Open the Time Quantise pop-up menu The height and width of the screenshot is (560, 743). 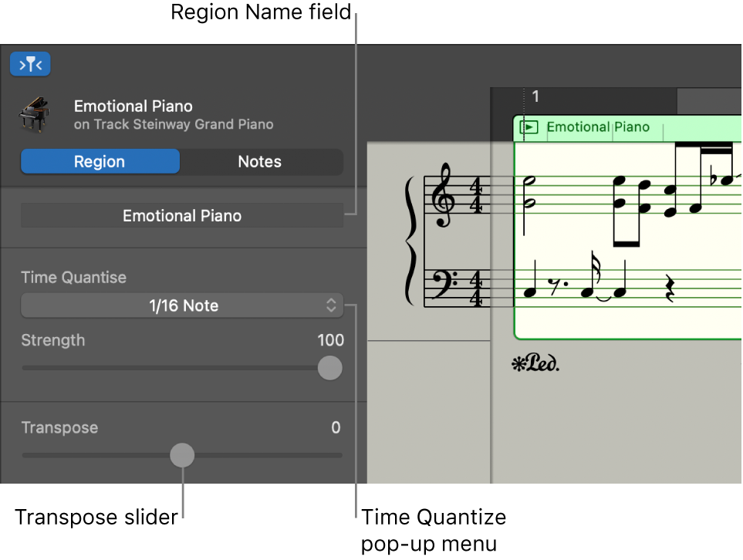(x=182, y=305)
